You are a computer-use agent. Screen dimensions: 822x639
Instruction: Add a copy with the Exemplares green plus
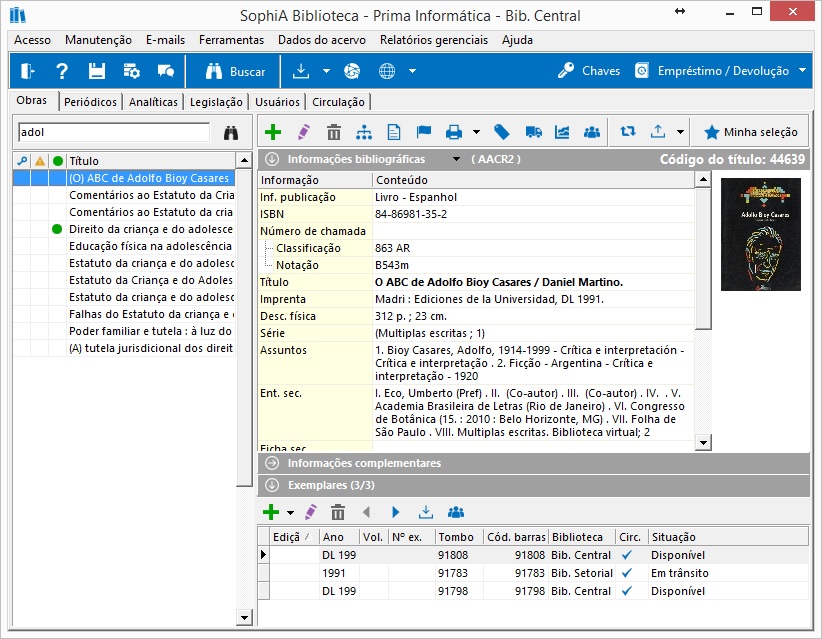[x=271, y=512]
